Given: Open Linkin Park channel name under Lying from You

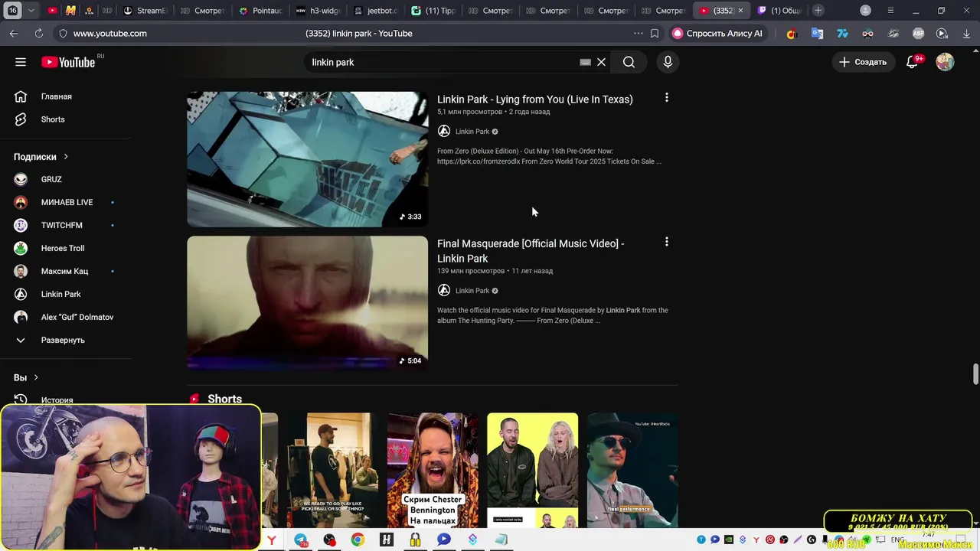Looking at the screenshot, I should tap(472, 132).
